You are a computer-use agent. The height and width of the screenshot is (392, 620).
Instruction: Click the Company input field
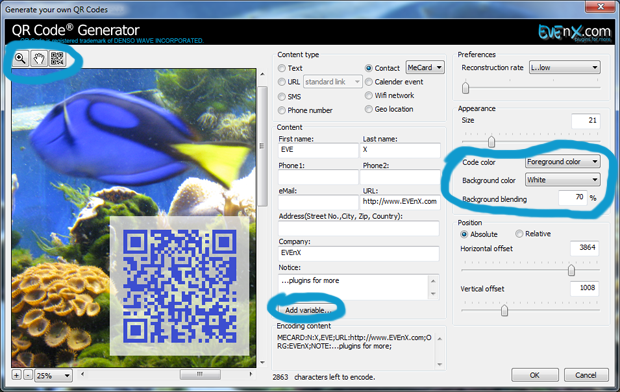click(359, 253)
